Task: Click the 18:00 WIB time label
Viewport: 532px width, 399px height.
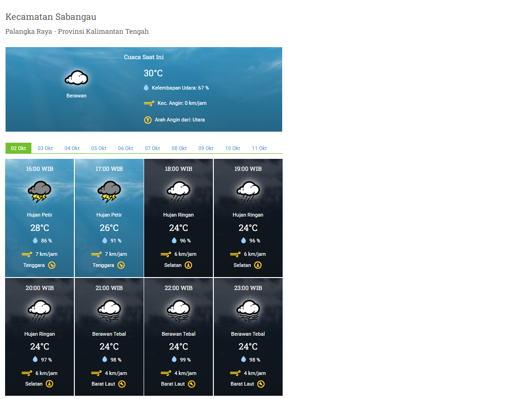Action: [x=178, y=169]
